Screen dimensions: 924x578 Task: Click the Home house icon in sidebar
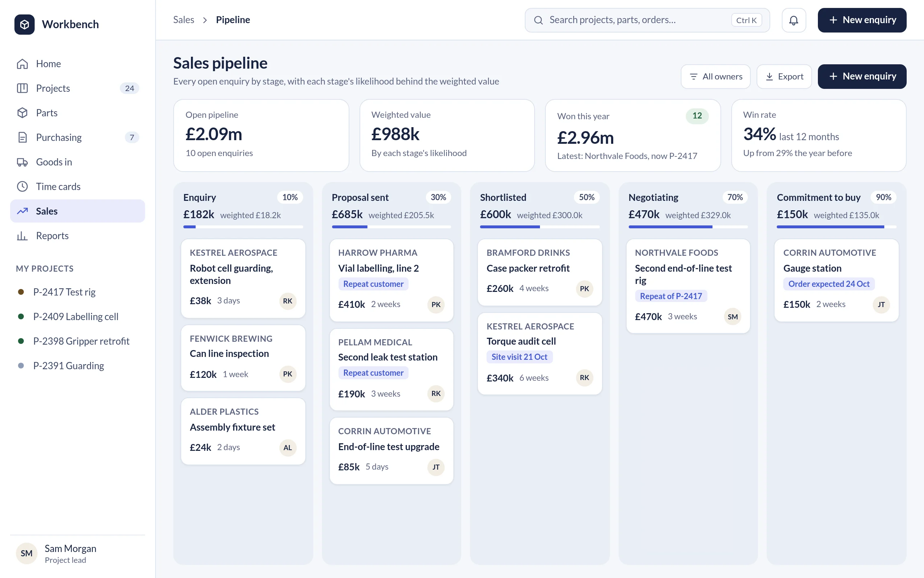pos(22,64)
